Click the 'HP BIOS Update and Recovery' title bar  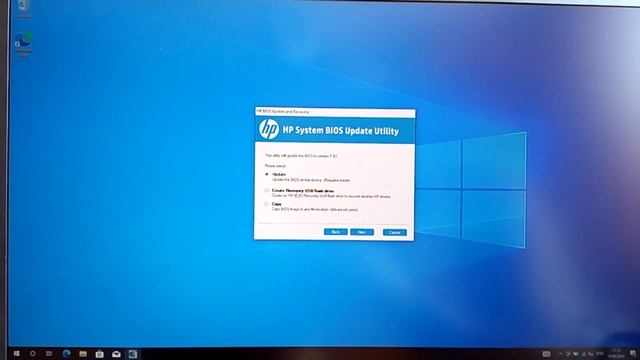point(335,112)
